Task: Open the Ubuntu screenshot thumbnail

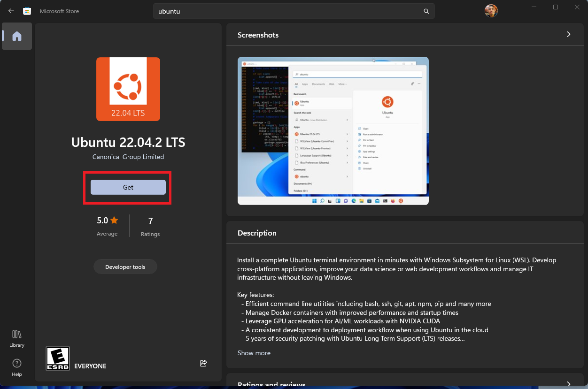Action: (x=333, y=131)
